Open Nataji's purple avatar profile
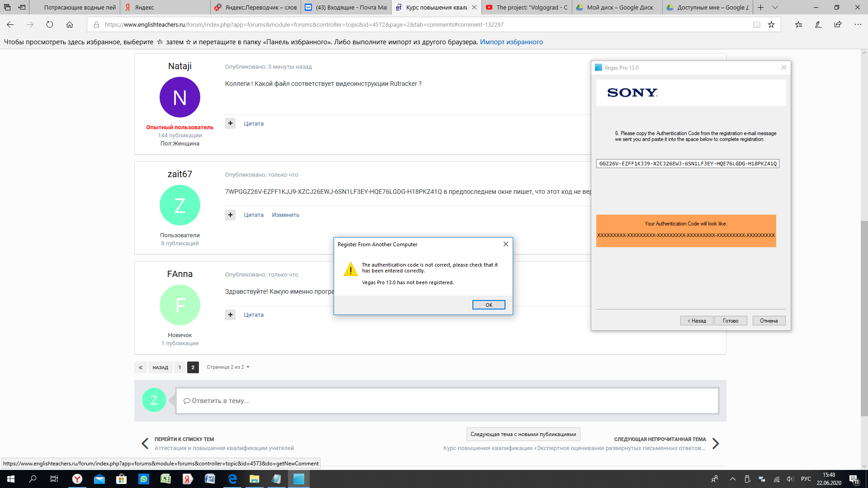 coord(180,97)
